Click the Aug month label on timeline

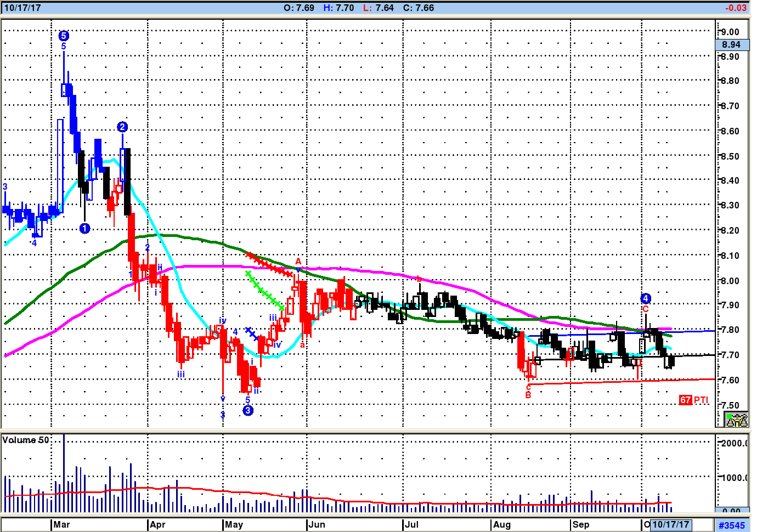click(501, 524)
